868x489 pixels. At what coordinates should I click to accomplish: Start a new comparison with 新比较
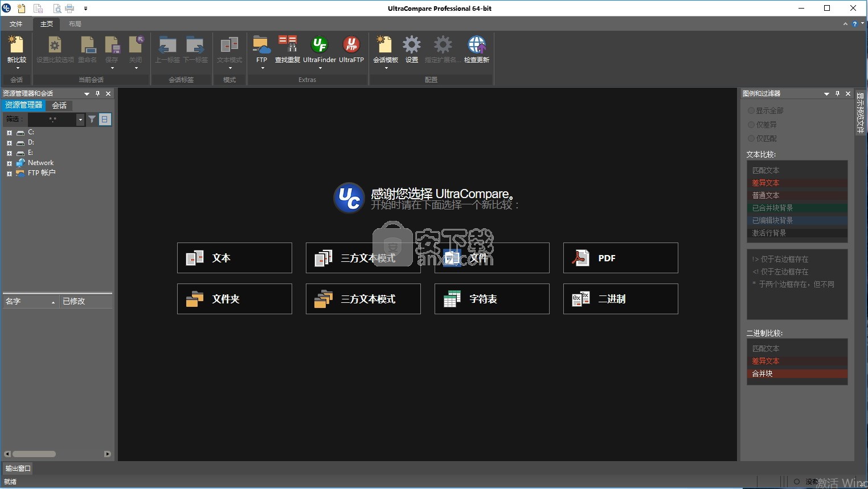17,49
